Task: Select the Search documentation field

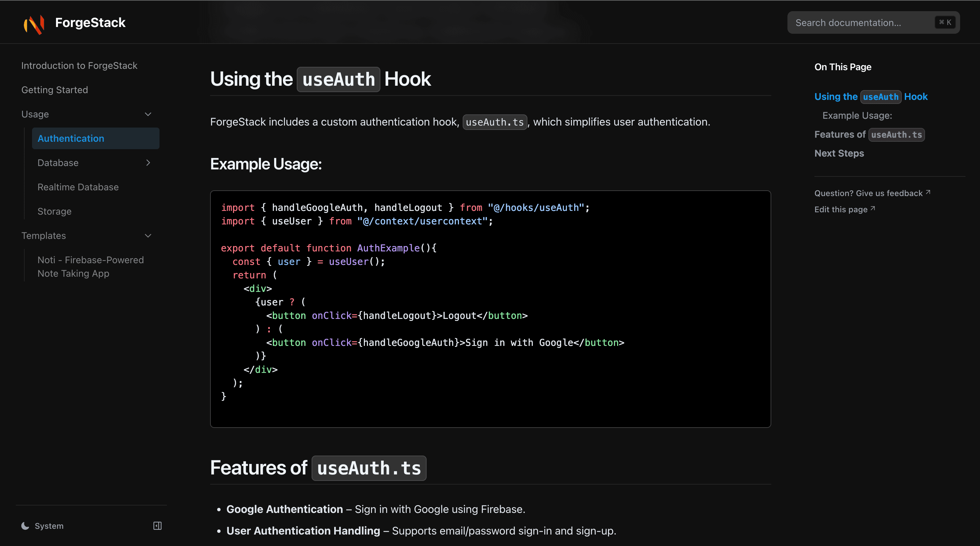Action: coord(864,23)
